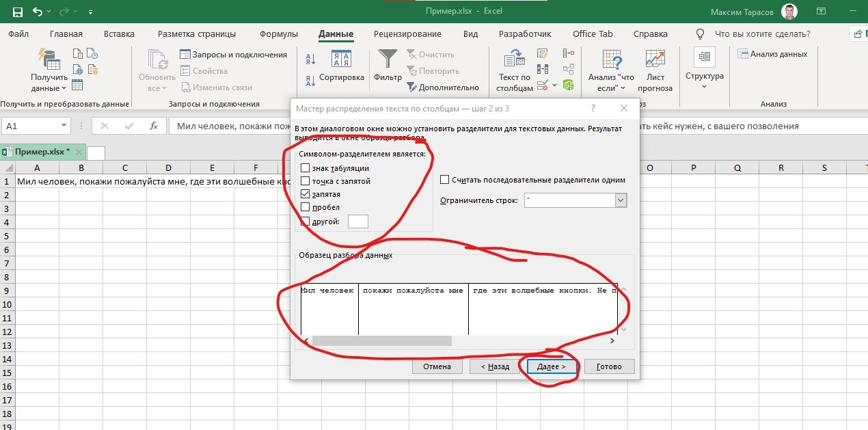Check Считать последовательные разделители одним
Image resolution: width=868 pixels, height=430 pixels.
pyautogui.click(x=445, y=180)
